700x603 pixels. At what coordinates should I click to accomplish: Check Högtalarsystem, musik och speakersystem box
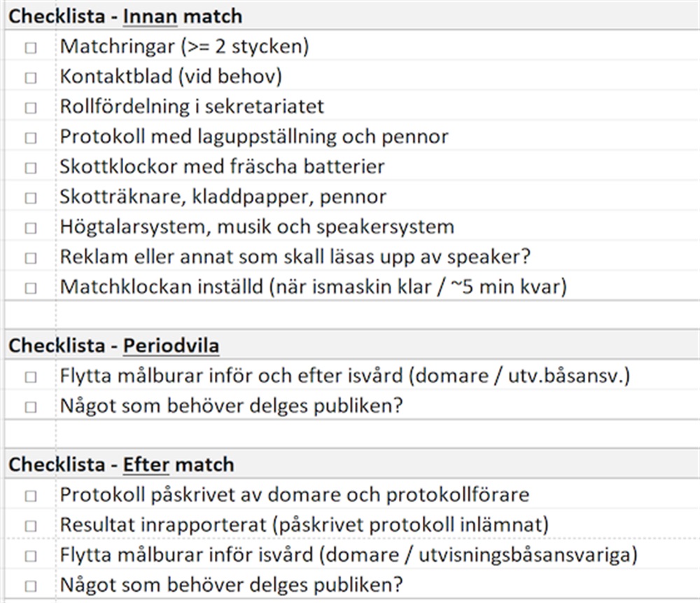point(30,228)
